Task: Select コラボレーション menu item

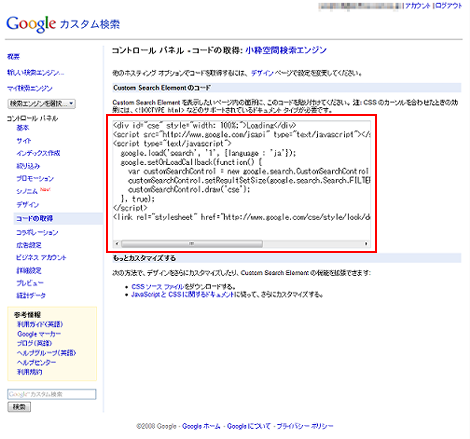Action: [x=37, y=232]
